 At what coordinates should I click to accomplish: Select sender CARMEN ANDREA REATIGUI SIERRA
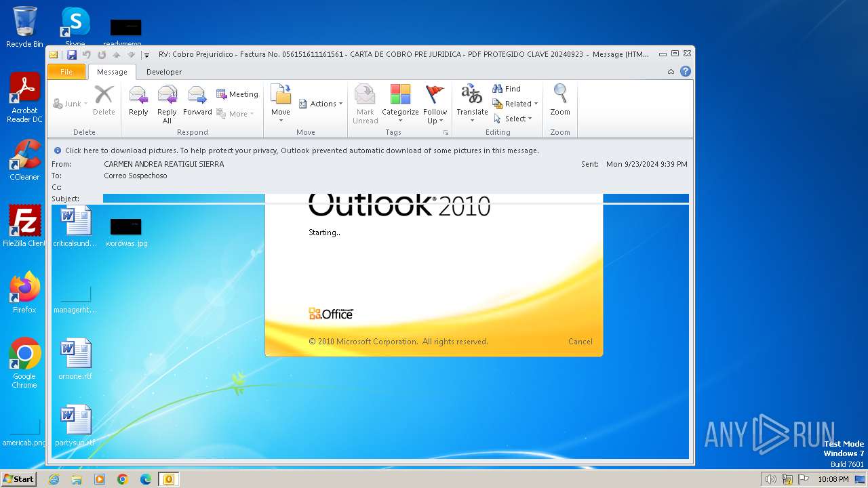164,164
